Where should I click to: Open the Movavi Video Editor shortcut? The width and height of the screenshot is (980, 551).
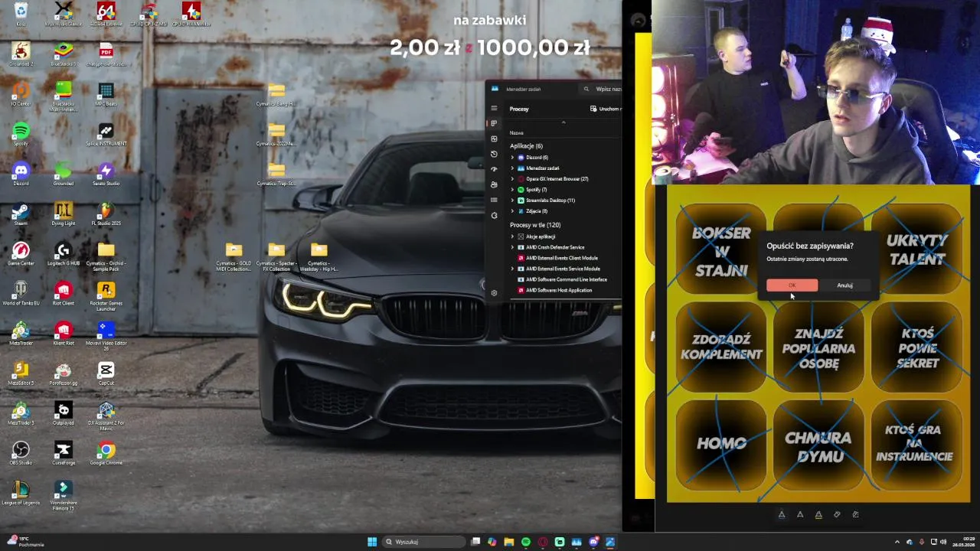tap(106, 334)
